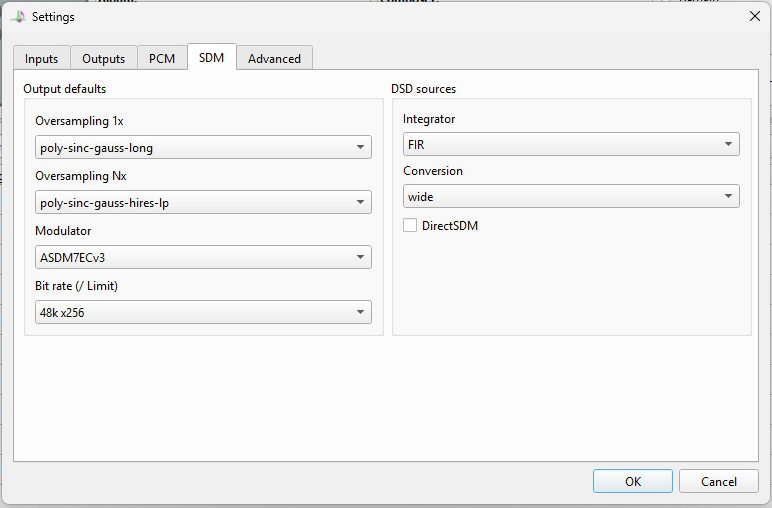Click the Settings app icon in title bar
Image resolution: width=772 pixels, height=508 pixels.
click(17, 16)
